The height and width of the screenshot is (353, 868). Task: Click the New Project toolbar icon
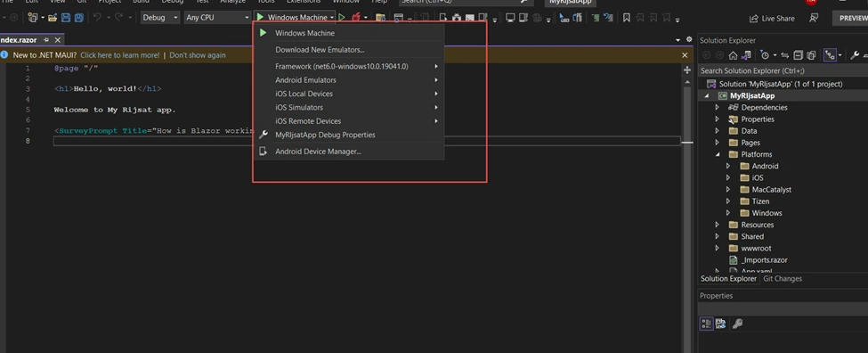(33, 18)
